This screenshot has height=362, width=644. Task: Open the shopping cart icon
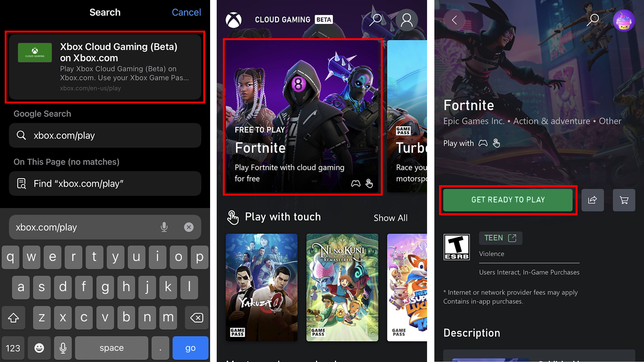(624, 200)
